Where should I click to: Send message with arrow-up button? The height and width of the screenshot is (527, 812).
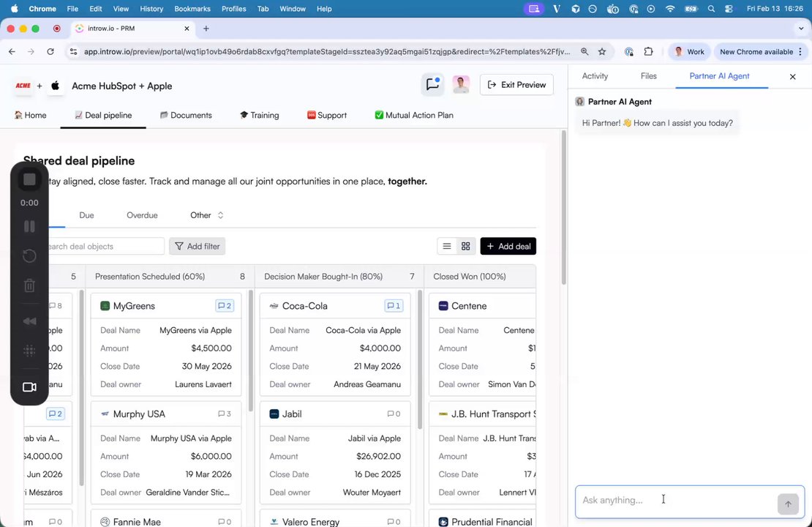[x=788, y=504]
